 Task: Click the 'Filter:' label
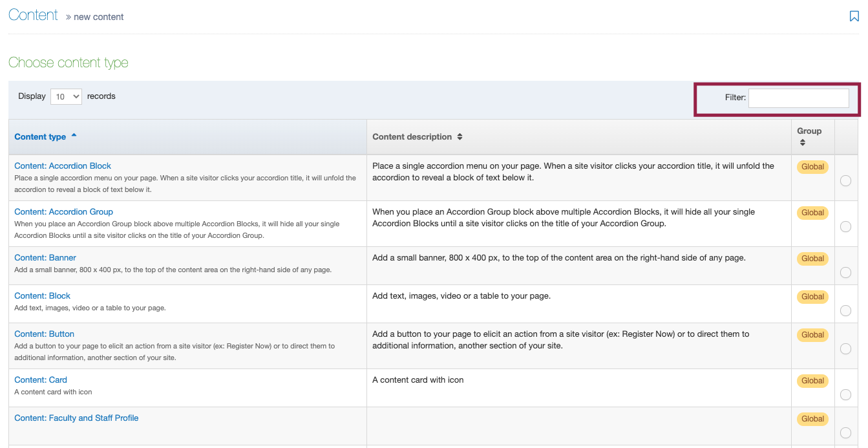pos(736,98)
